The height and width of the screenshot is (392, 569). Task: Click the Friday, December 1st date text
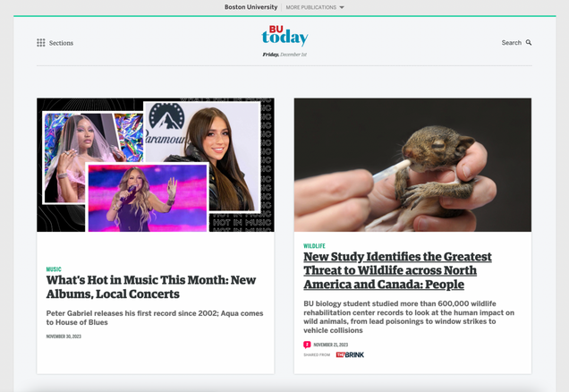tap(284, 55)
